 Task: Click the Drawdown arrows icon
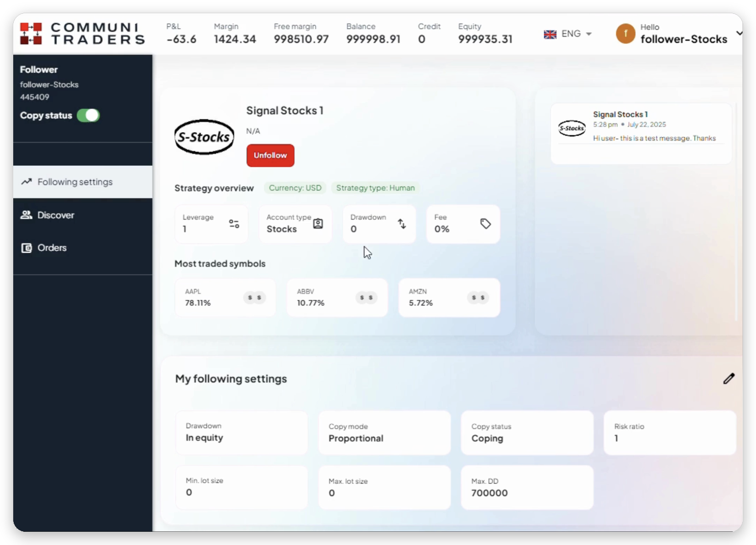point(402,224)
